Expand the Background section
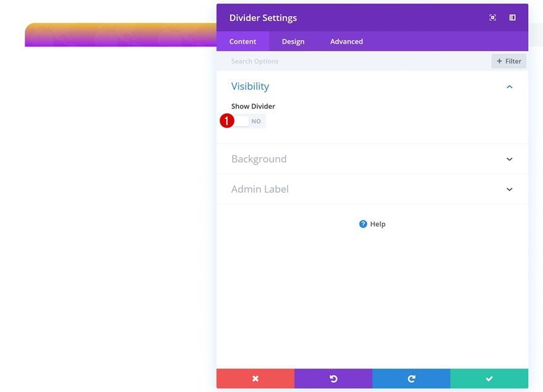This screenshot has width=543, height=392. coord(372,159)
